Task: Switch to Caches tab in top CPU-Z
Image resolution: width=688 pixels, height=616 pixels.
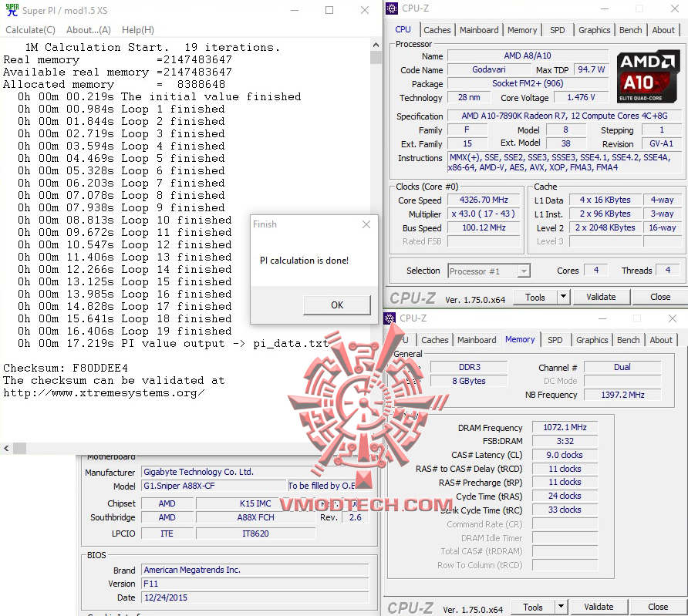Action: click(437, 30)
